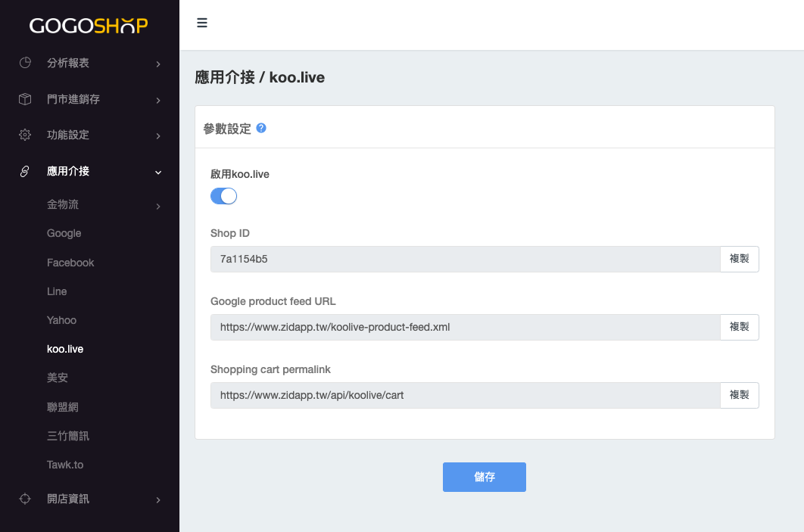
Task: Click the Google product feed URL label
Action: point(273,301)
